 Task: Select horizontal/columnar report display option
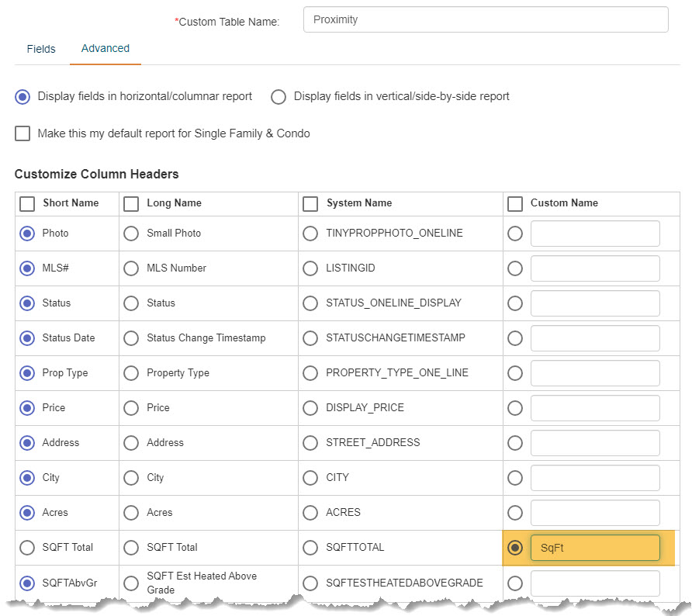click(x=22, y=97)
